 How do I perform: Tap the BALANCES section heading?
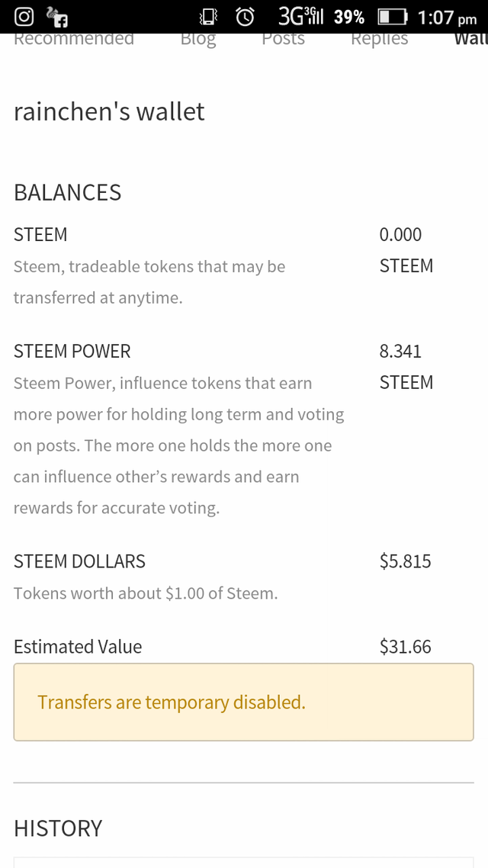pyautogui.click(x=67, y=192)
